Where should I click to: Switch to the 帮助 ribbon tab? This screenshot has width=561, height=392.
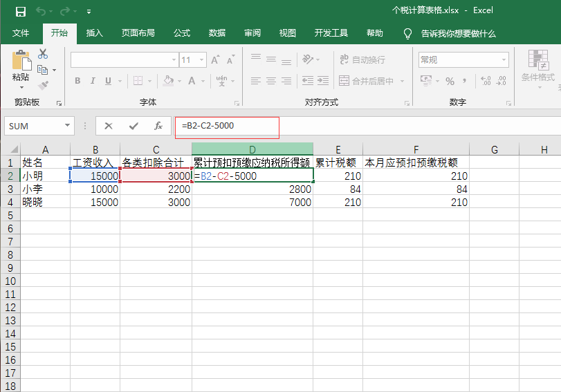point(375,33)
